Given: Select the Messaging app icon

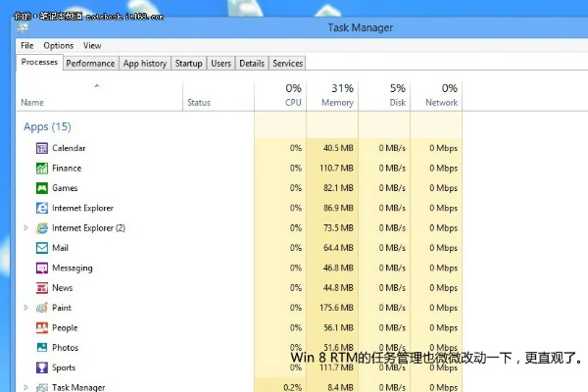Looking at the screenshot, I should (42, 268).
